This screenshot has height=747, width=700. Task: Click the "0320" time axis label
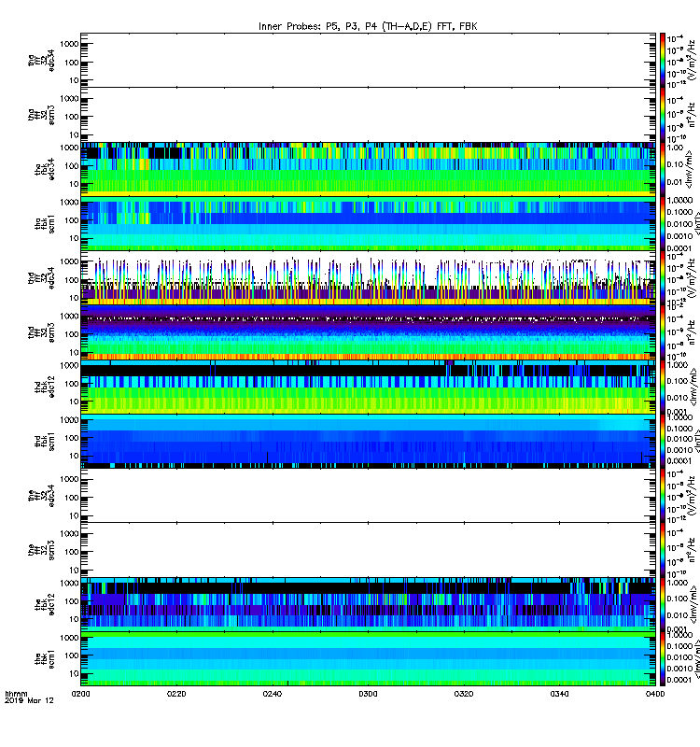point(464,694)
